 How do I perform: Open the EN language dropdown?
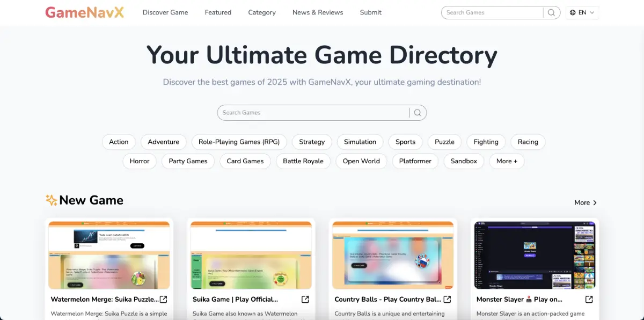tap(582, 12)
